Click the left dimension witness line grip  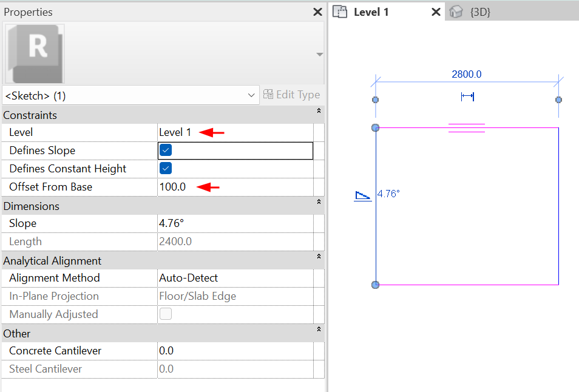376,100
